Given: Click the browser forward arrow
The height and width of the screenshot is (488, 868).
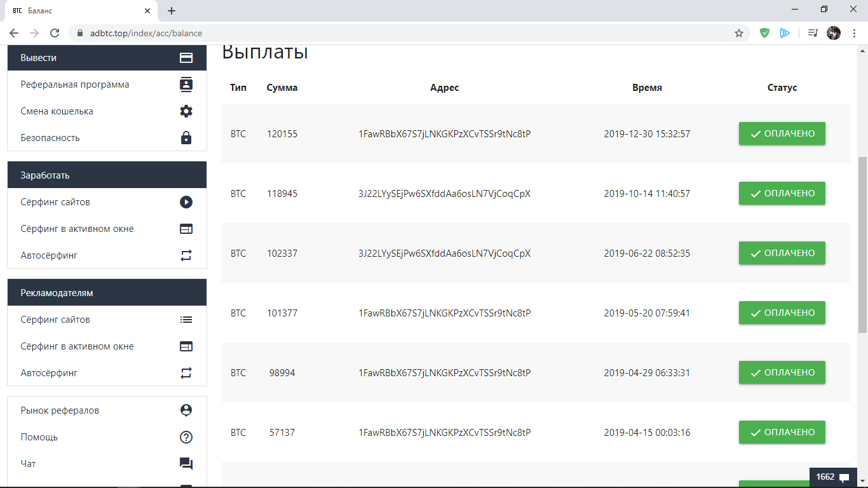Looking at the screenshot, I should click(34, 33).
